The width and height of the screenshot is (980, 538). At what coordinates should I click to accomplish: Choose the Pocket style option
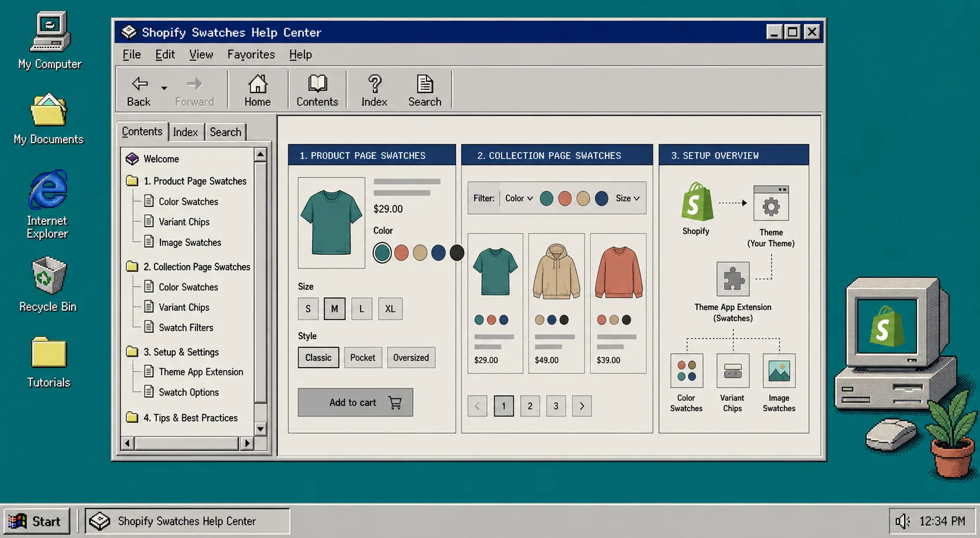tap(363, 357)
